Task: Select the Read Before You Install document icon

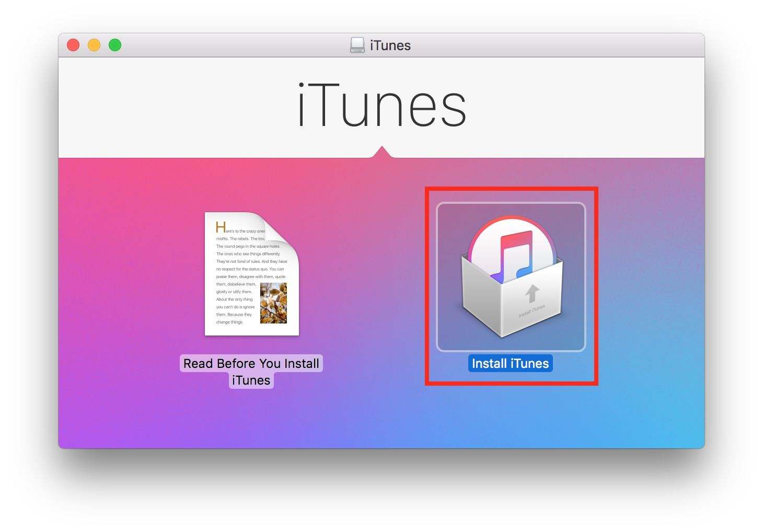Action: [252, 274]
